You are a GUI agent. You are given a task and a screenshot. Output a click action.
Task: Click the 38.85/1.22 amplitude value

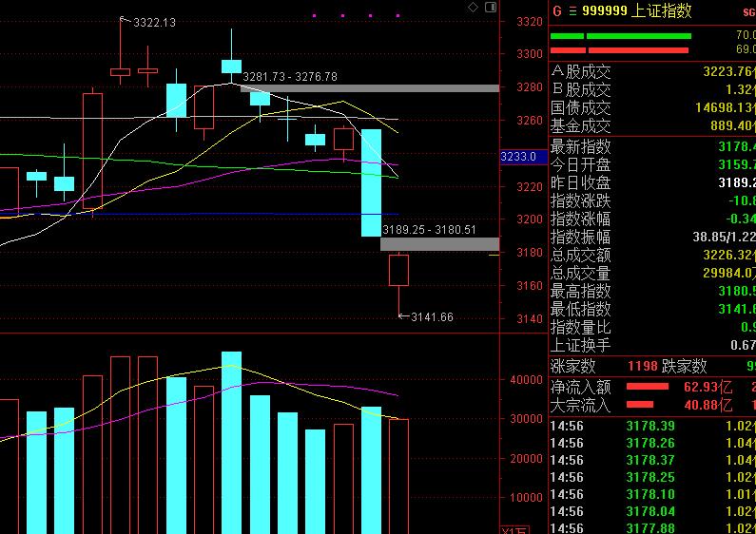coord(725,237)
